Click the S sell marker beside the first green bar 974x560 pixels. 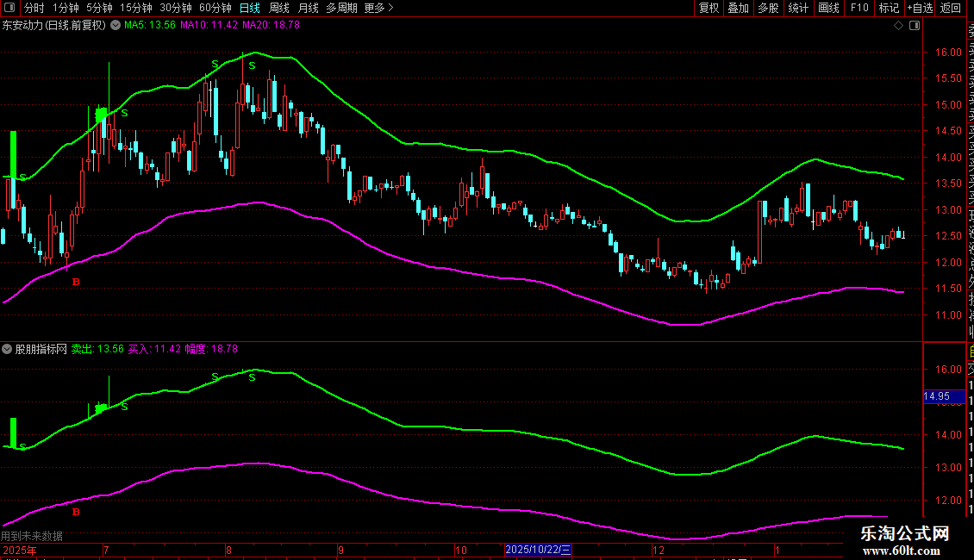coord(23,177)
